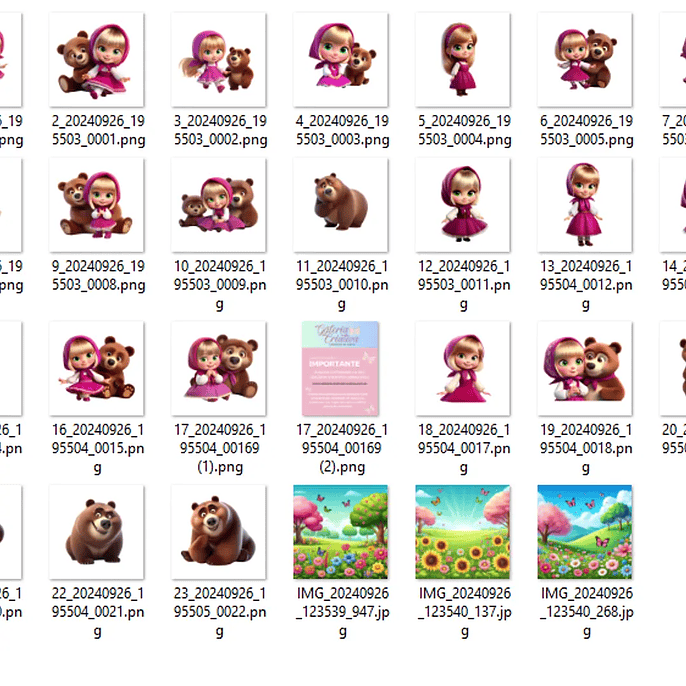The image size is (686, 686).
Task: Select girl image 5_20240926_195503_0004.png
Action: point(462,60)
